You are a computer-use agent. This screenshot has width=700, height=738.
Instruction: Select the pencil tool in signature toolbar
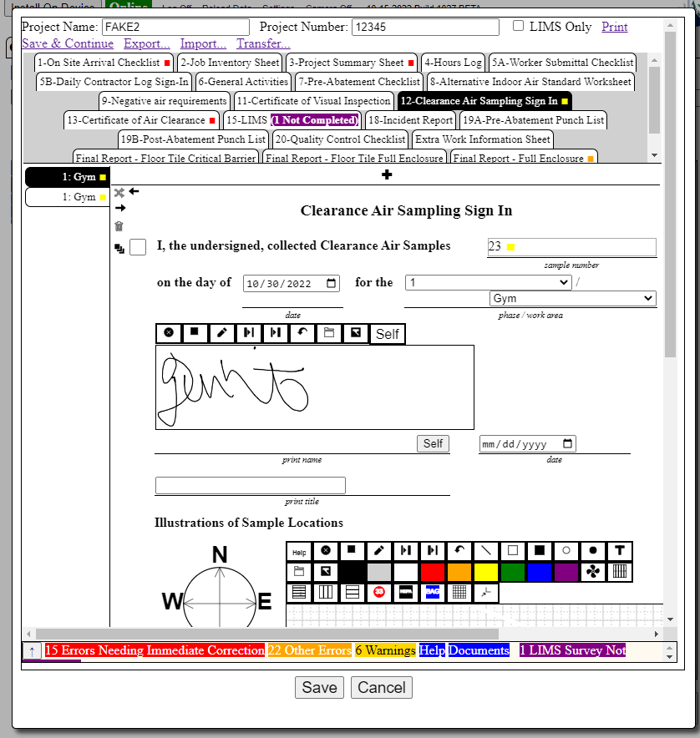click(221, 333)
